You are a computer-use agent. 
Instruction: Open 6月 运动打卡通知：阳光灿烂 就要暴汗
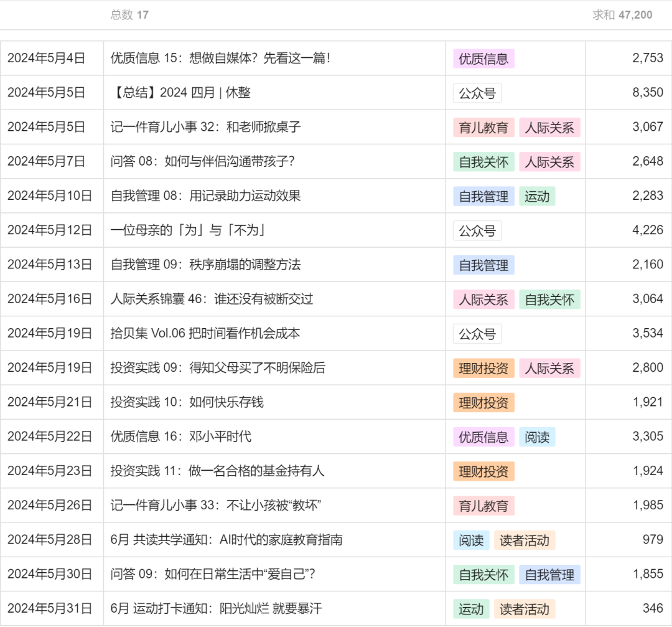tap(216, 608)
